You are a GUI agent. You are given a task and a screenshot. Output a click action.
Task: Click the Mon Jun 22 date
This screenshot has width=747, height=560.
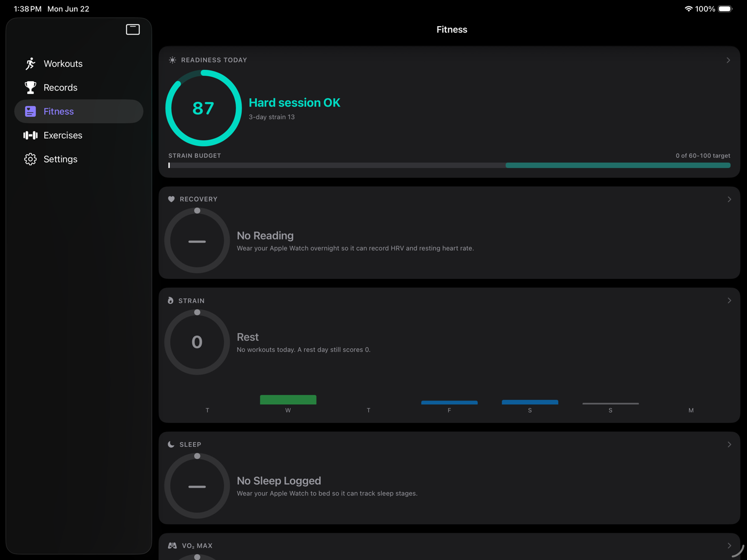coord(68,9)
